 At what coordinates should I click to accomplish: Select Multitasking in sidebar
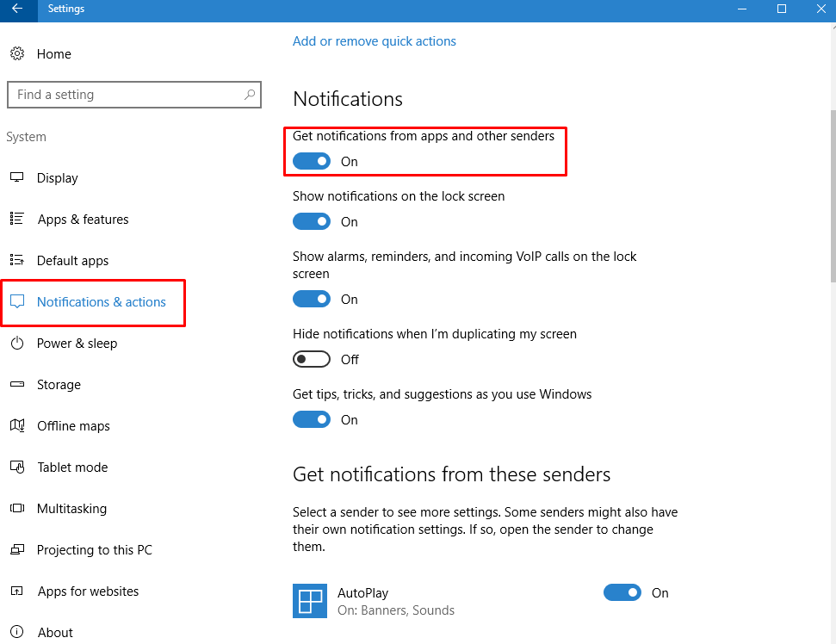(x=72, y=509)
